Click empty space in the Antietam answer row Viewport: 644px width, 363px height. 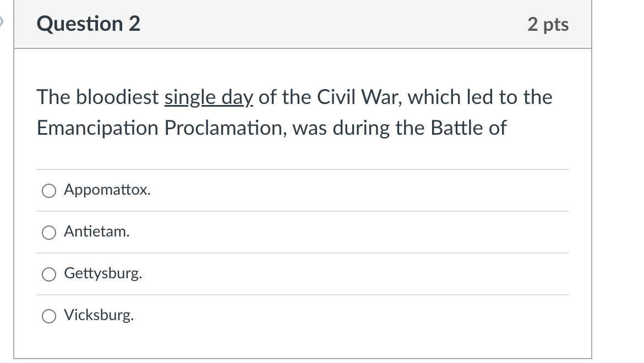click(349, 232)
